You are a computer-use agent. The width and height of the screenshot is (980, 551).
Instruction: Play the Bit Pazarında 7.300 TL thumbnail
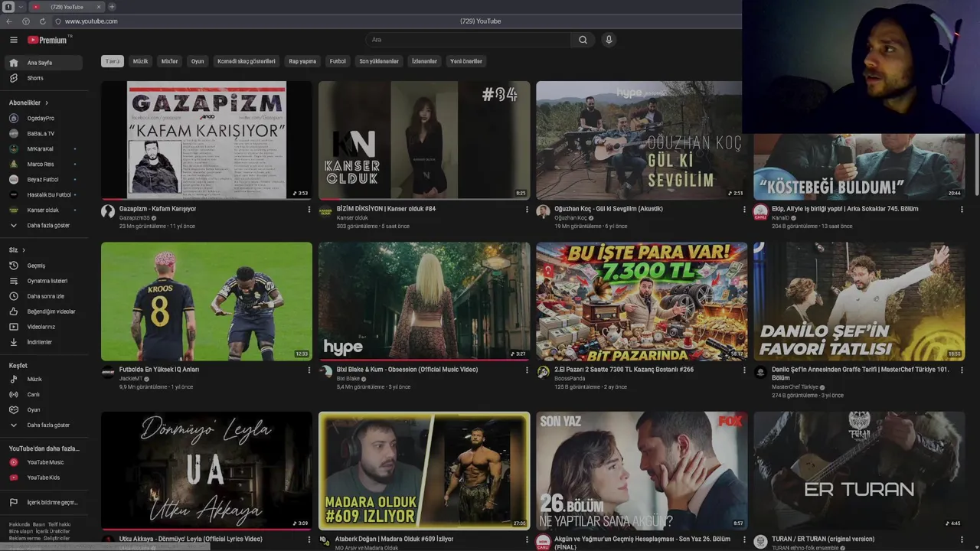642,302
